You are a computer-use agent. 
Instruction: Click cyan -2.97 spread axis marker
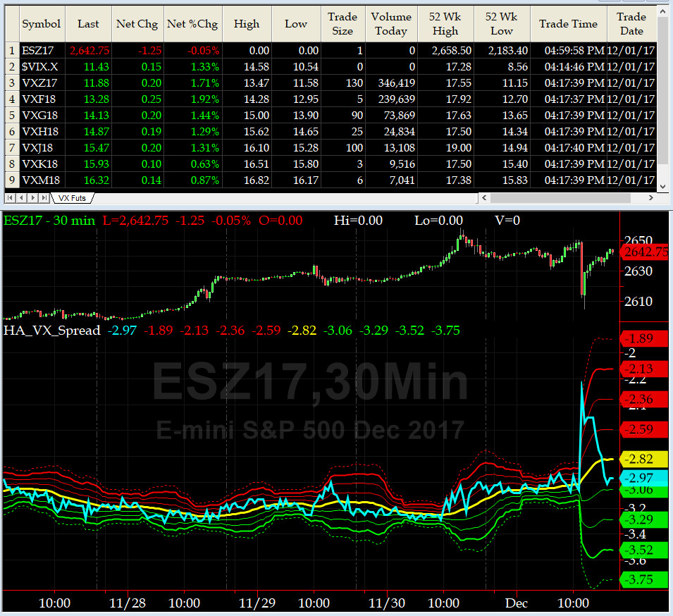[x=644, y=478]
